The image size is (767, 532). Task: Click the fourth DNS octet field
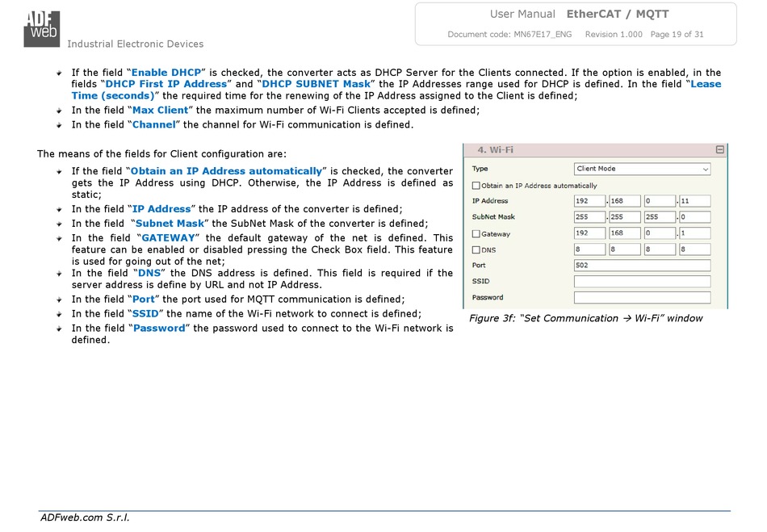click(694, 249)
